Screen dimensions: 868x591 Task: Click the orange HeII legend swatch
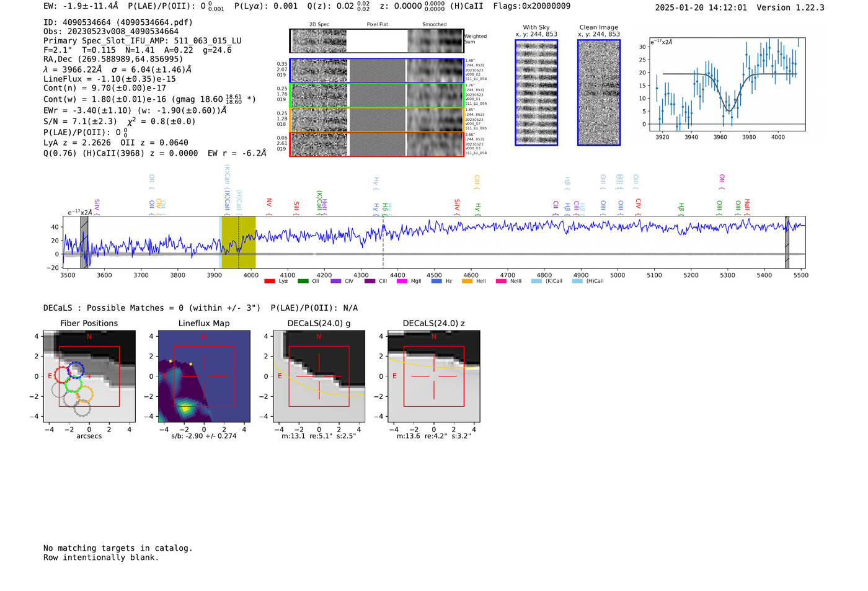[x=467, y=282]
